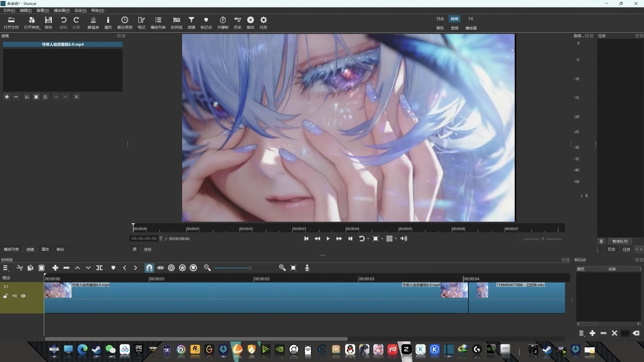Expand player zoom level dropdown
The image size is (644, 362).
tap(382, 239)
